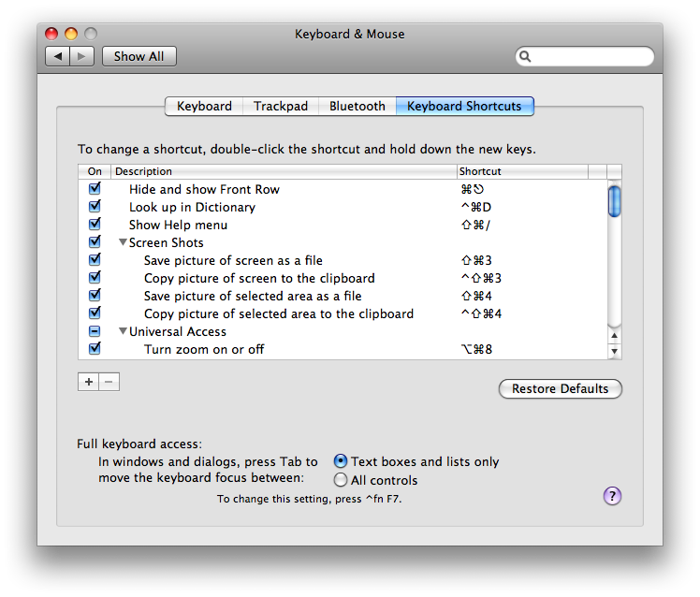The image size is (700, 597).
Task: Disable Hide and show Front Row checkbox
Action: point(95,189)
